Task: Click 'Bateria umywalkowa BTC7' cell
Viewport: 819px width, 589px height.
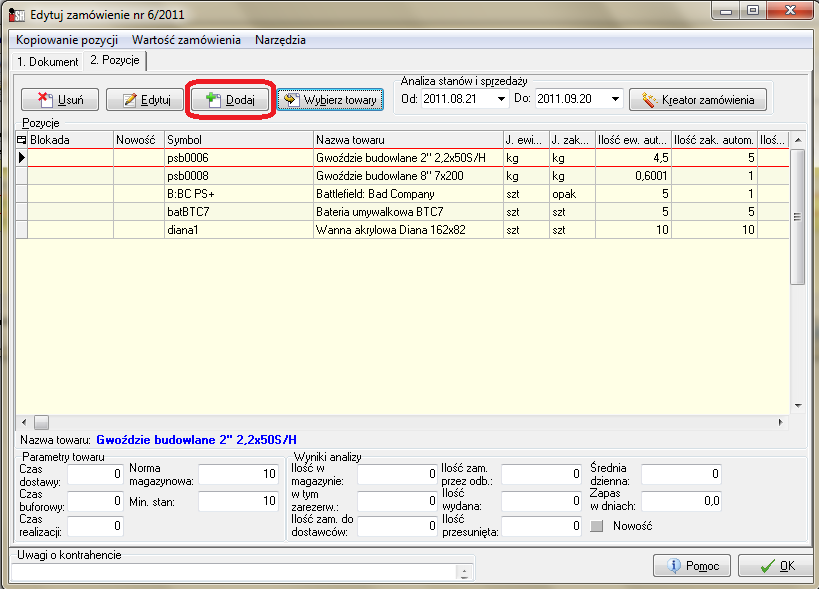Action: pos(408,211)
